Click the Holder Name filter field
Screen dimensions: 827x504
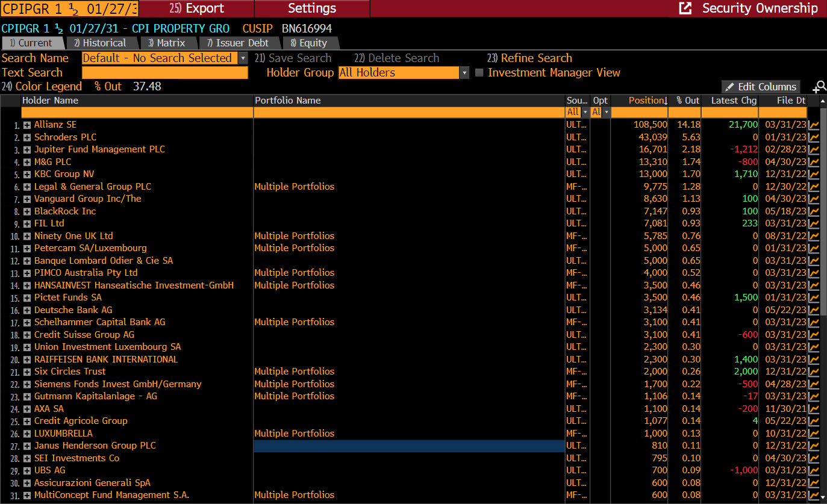[x=137, y=112]
